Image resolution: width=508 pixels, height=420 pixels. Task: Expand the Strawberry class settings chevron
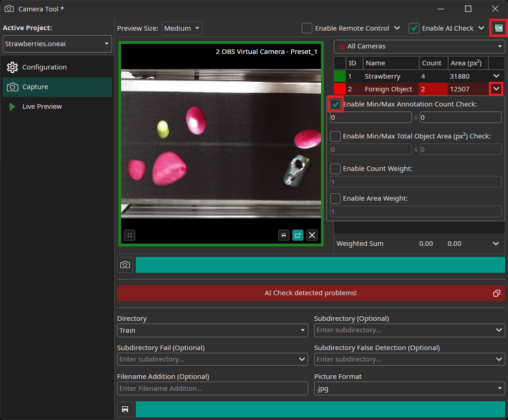pyautogui.click(x=496, y=76)
